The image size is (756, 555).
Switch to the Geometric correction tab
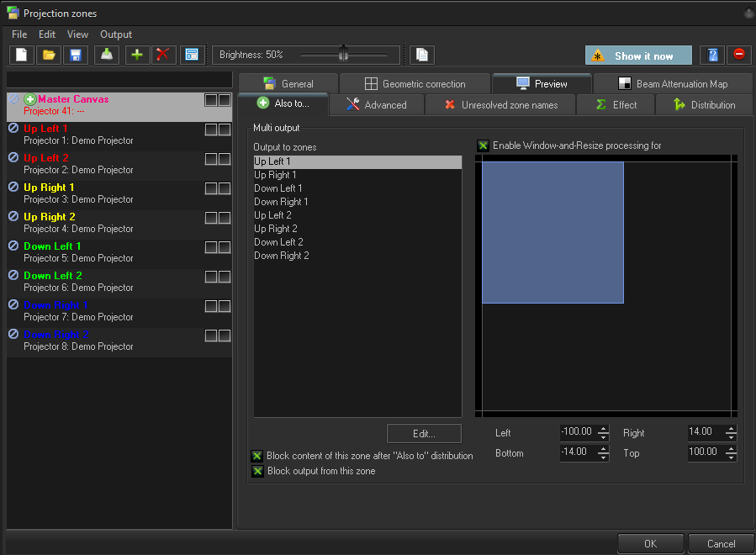click(x=415, y=84)
